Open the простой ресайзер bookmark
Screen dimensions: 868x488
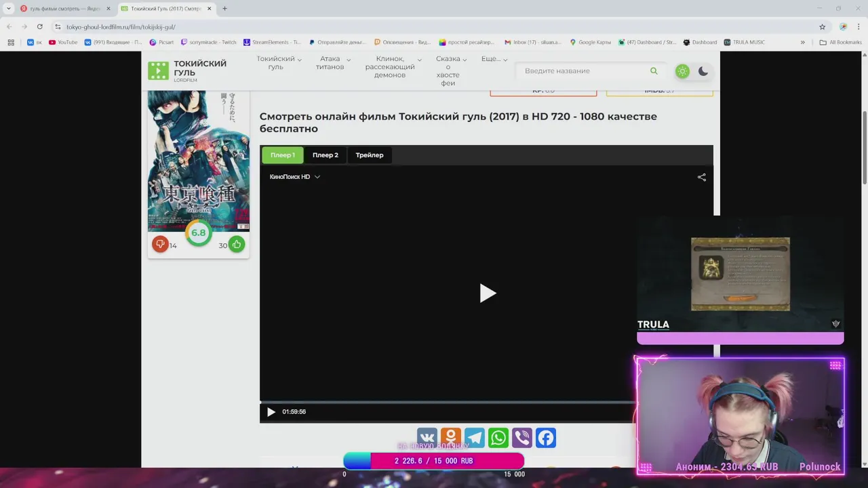pyautogui.click(x=467, y=42)
